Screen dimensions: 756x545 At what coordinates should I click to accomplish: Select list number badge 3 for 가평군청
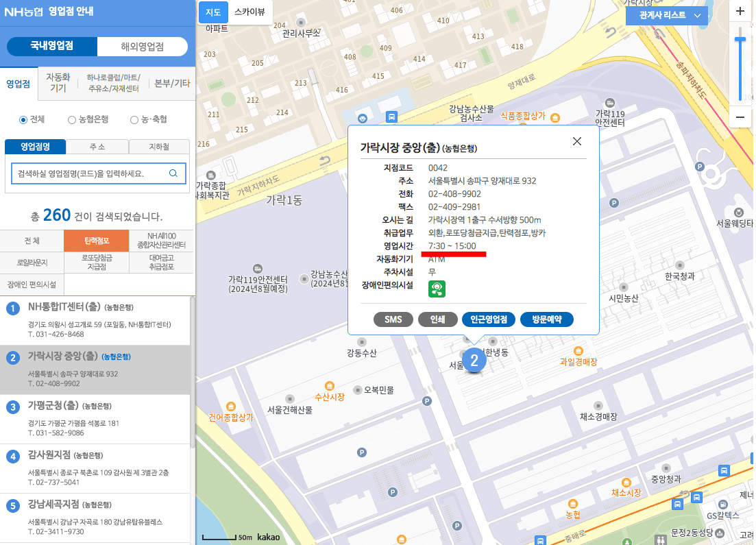pos(13,407)
